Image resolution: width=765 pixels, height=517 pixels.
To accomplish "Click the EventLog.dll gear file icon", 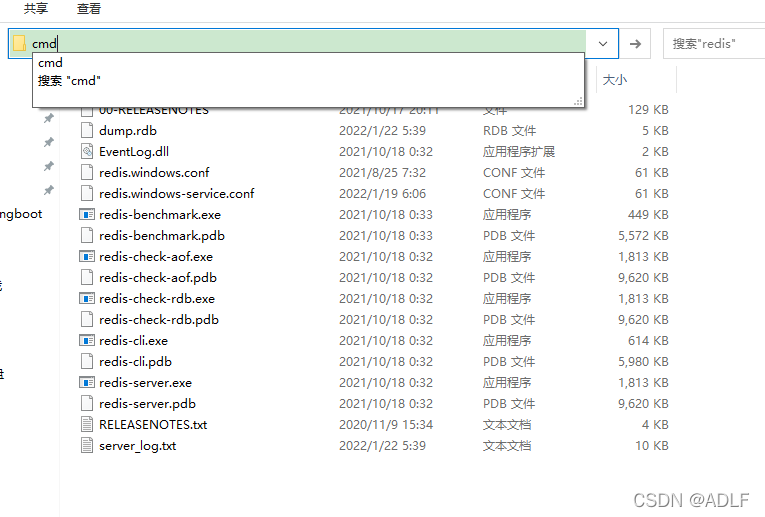I will pyautogui.click(x=87, y=152).
